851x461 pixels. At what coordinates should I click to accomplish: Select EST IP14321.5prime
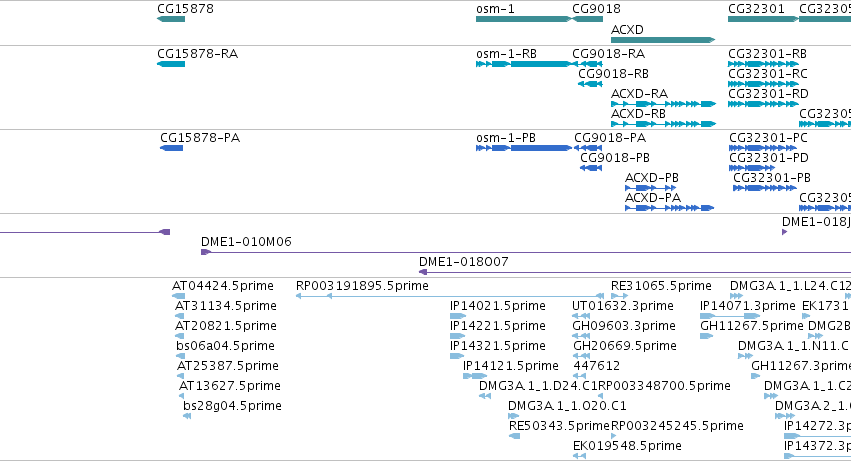coord(457,356)
